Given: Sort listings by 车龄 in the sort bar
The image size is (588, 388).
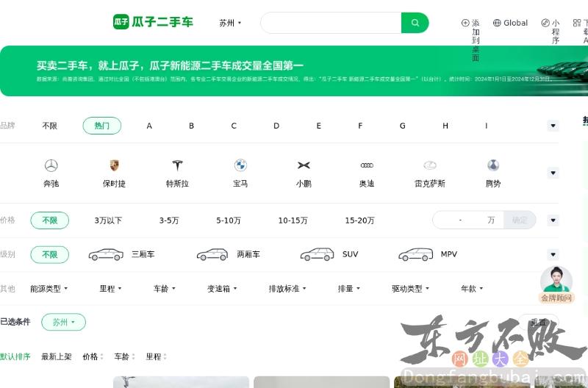Looking at the screenshot, I should coord(124,356).
